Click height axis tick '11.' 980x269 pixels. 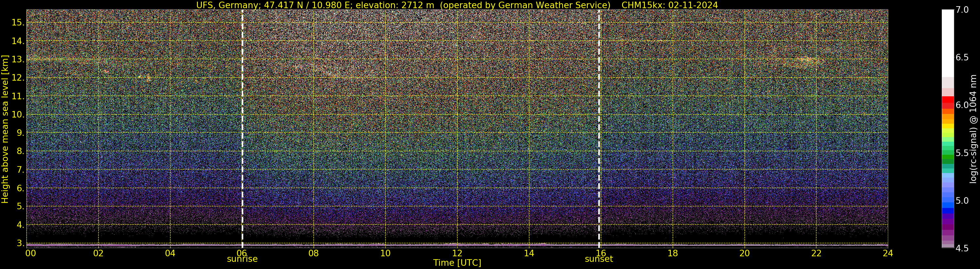coord(18,96)
